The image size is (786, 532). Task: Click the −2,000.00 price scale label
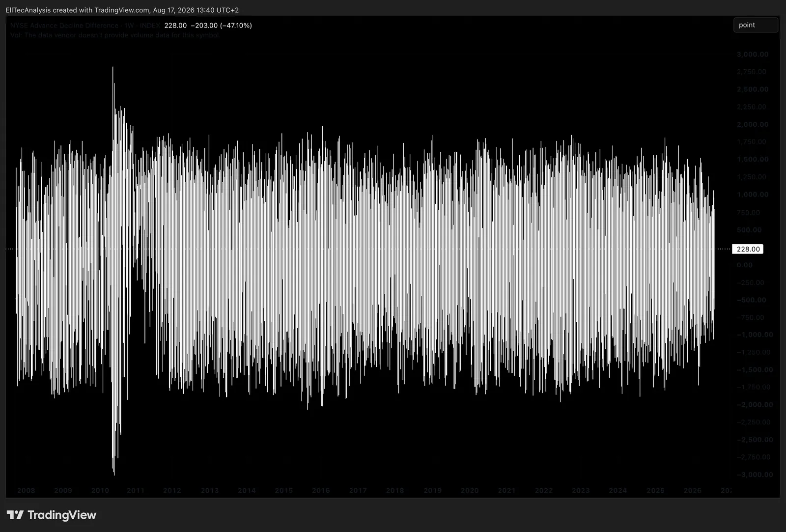point(755,405)
